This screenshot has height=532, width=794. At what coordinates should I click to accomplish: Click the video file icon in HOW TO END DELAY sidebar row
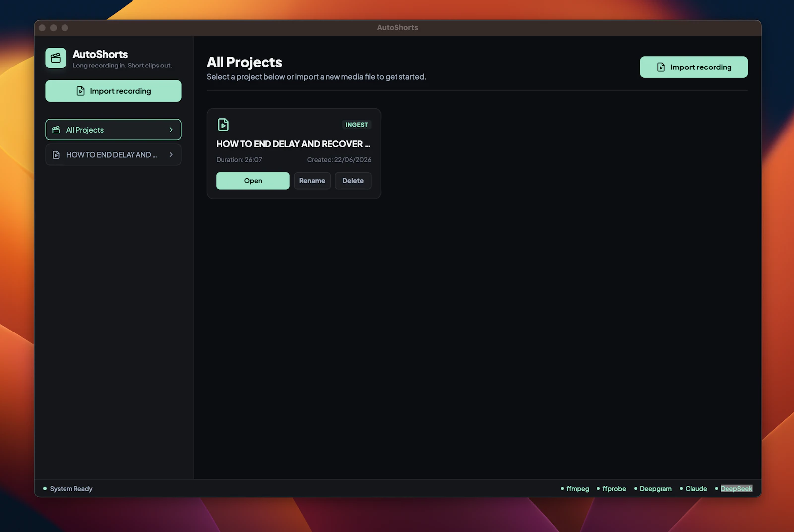(x=56, y=155)
